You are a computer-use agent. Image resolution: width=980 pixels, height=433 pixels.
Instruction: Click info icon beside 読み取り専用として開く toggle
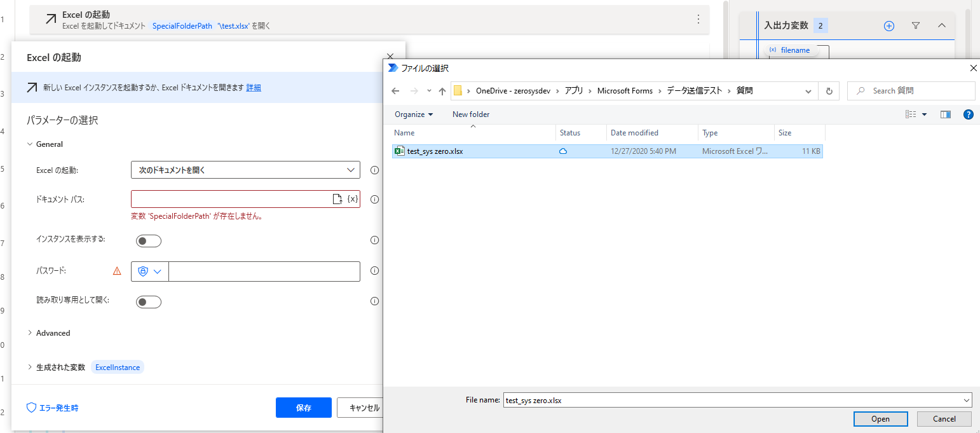coord(374,301)
